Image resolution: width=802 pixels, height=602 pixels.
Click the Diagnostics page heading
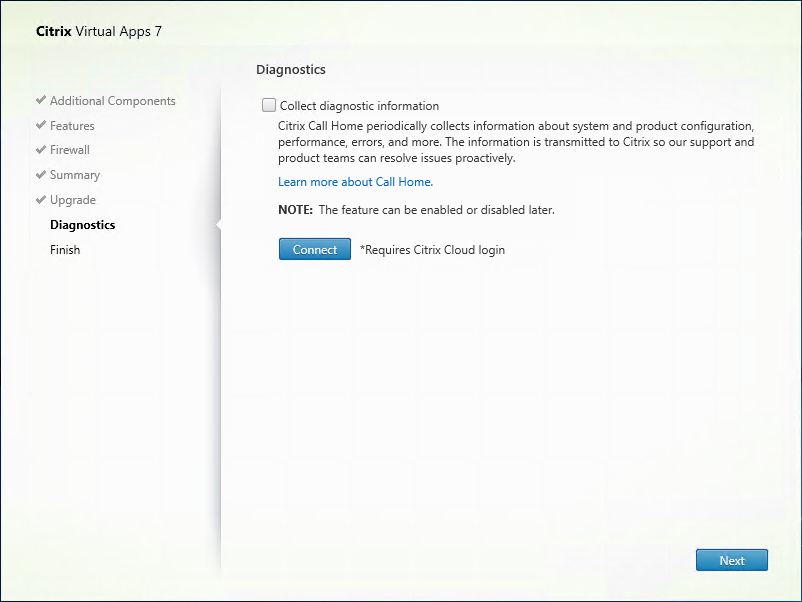(x=291, y=70)
